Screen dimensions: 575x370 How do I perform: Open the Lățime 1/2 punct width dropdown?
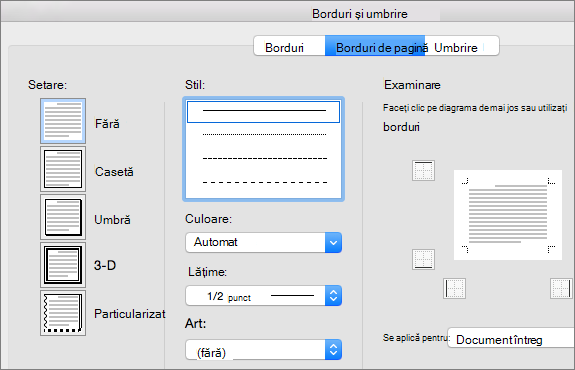pos(264,296)
